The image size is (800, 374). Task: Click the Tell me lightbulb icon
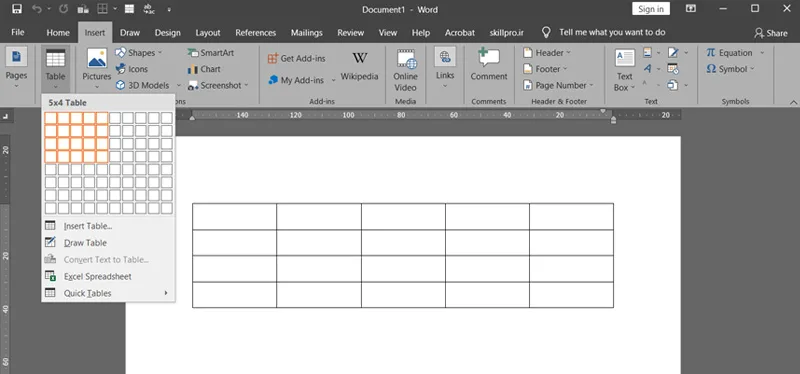click(546, 32)
